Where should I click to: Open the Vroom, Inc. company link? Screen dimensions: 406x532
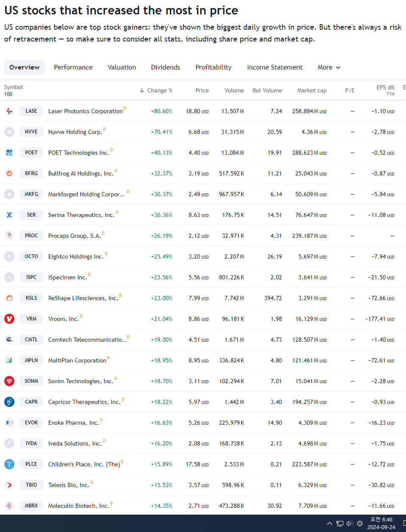point(64,319)
